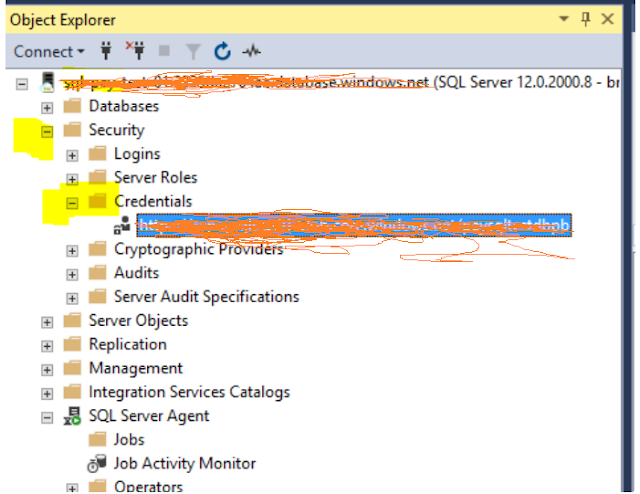Click the Disconnect plug icon with red X
This screenshot has height=494, width=640.
135,50
